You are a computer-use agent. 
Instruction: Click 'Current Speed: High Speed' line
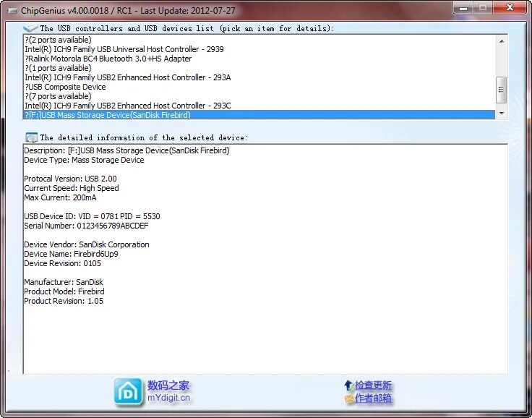72,188
